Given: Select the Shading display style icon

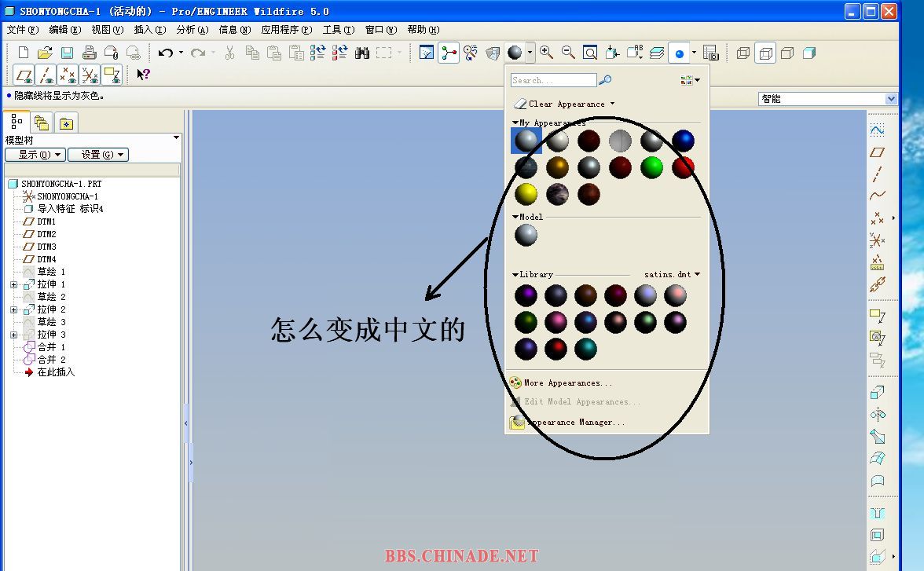Looking at the screenshot, I should tap(809, 53).
